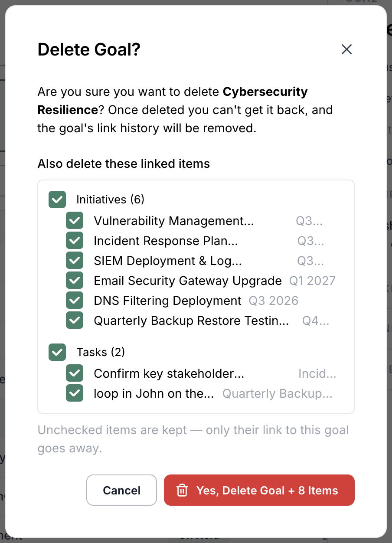Click 'Q3...' text on SIEM Deployment row

[x=310, y=261]
